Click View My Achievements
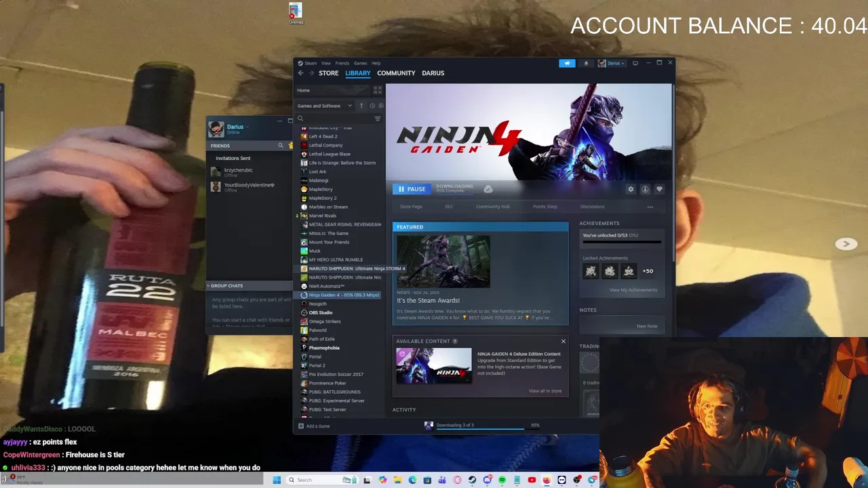This screenshot has width=868, height=488. (633, 290)
